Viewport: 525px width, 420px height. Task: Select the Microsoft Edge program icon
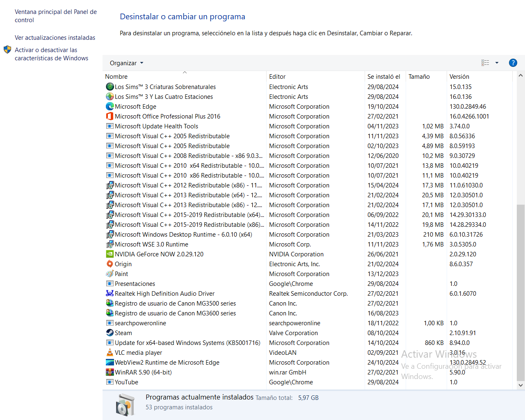110,106
